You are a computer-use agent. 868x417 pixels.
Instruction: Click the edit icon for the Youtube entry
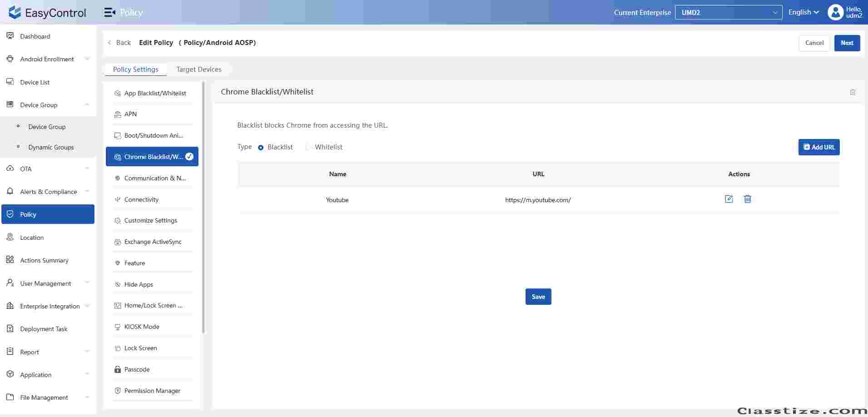(x=729, y=199)
